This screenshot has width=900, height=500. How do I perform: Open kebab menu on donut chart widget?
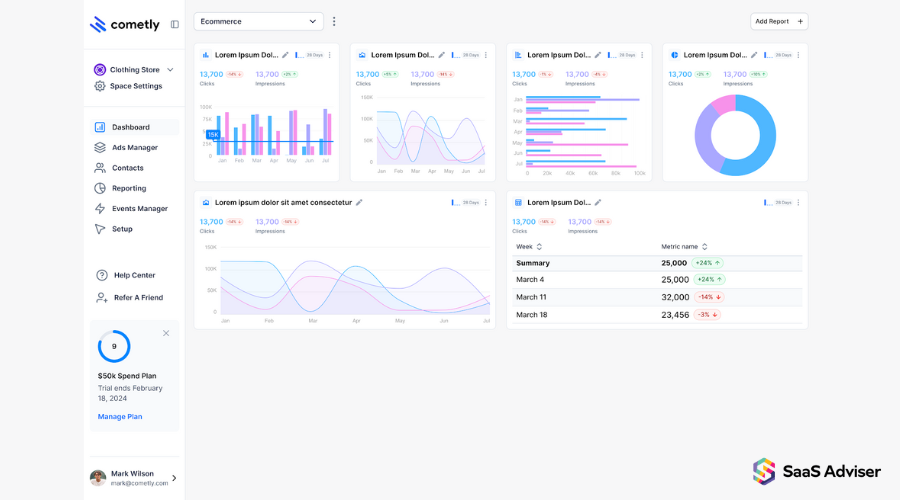pyautogui.click(x=798, y=55)
